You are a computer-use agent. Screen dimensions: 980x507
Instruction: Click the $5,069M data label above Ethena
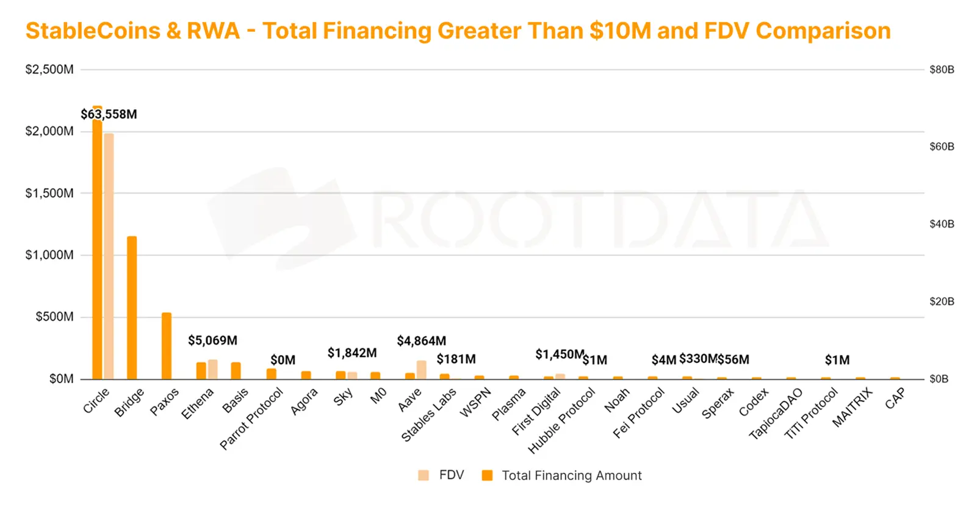tap(212, 340)
